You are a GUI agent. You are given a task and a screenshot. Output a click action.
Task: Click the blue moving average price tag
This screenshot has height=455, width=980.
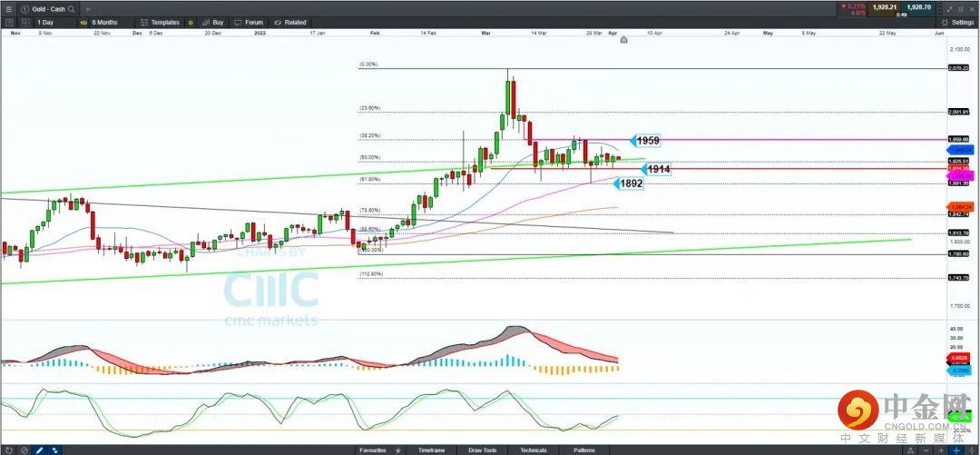tap(960, 150)
